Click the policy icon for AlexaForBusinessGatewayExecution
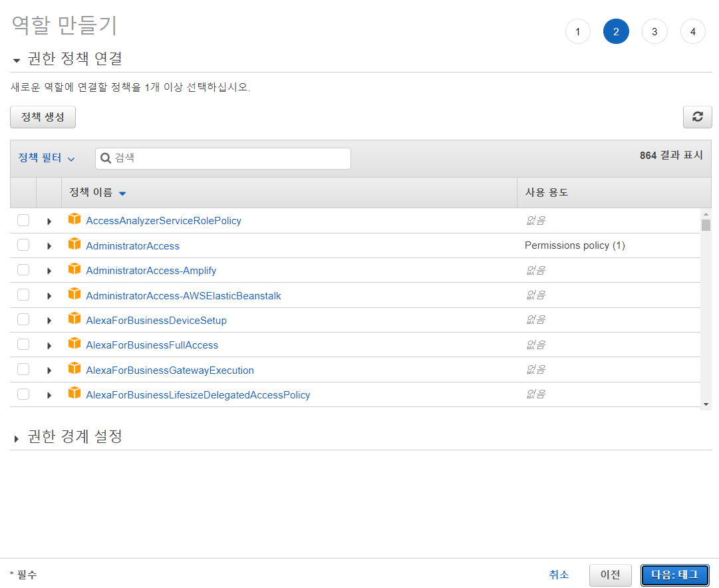 (x=74, y=368)
